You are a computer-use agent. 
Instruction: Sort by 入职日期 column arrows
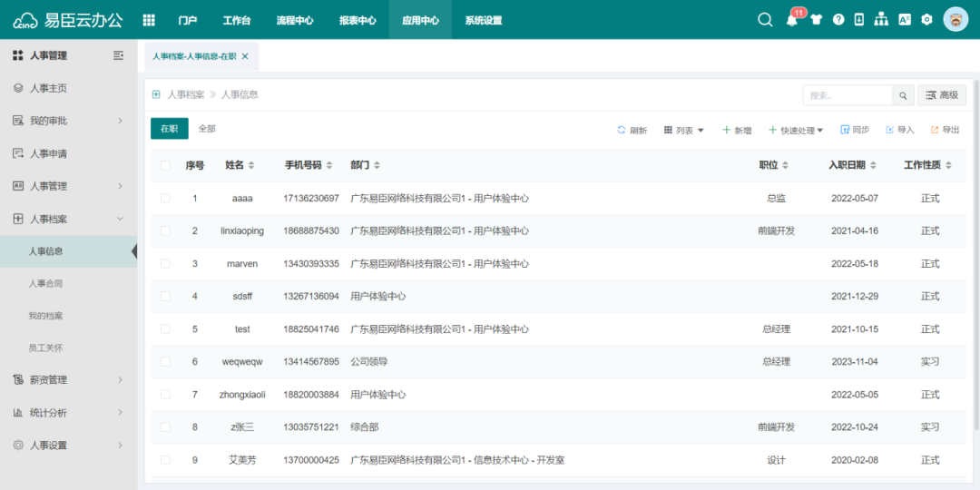[873, 166]
